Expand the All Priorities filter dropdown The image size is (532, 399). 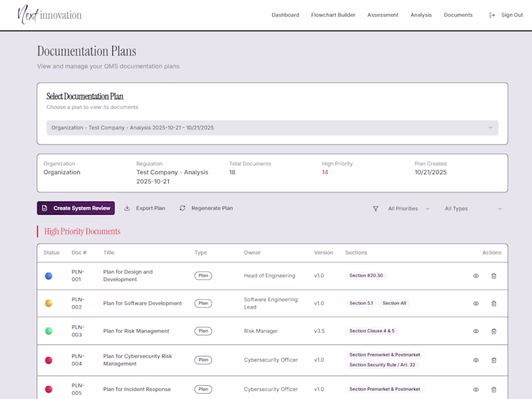pos(406,208)
